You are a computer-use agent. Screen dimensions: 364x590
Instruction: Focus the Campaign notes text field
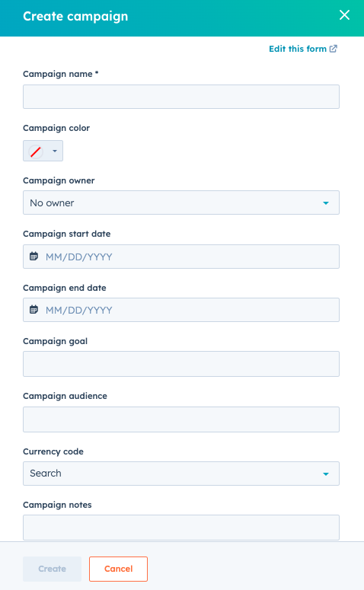[181, 528]
